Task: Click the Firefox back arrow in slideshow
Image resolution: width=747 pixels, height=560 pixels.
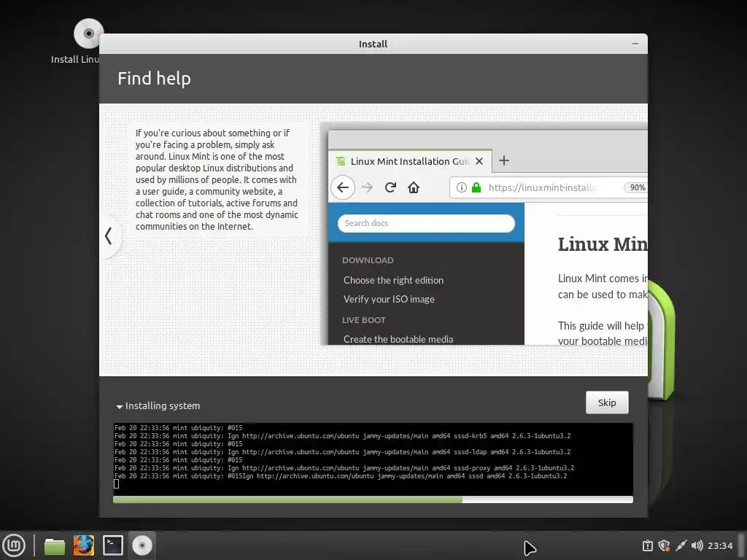Action: (x=343, y=187)
